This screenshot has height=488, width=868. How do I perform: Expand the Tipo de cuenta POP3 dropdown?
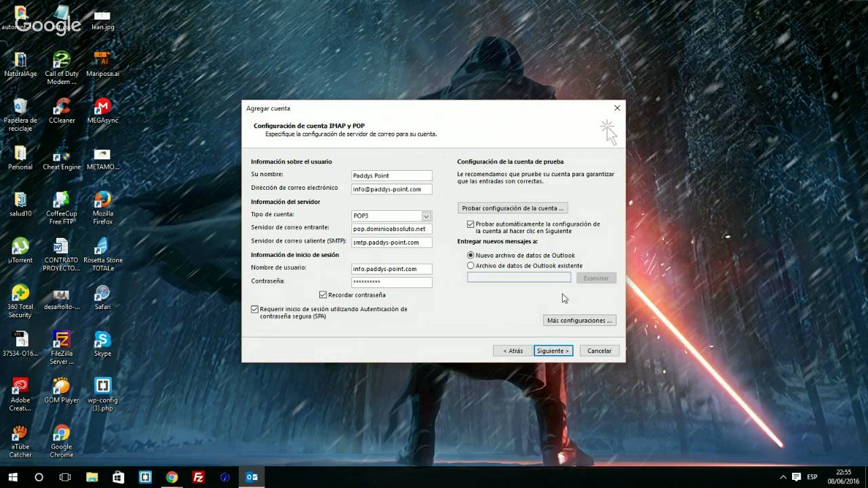tap(426, 216)
